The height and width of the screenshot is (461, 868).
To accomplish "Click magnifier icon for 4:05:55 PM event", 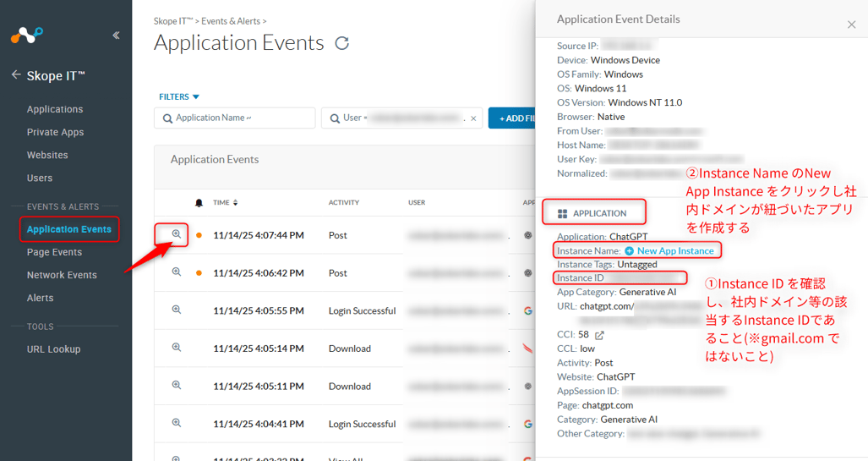I will pyautogui.click(x=177, y=310).
